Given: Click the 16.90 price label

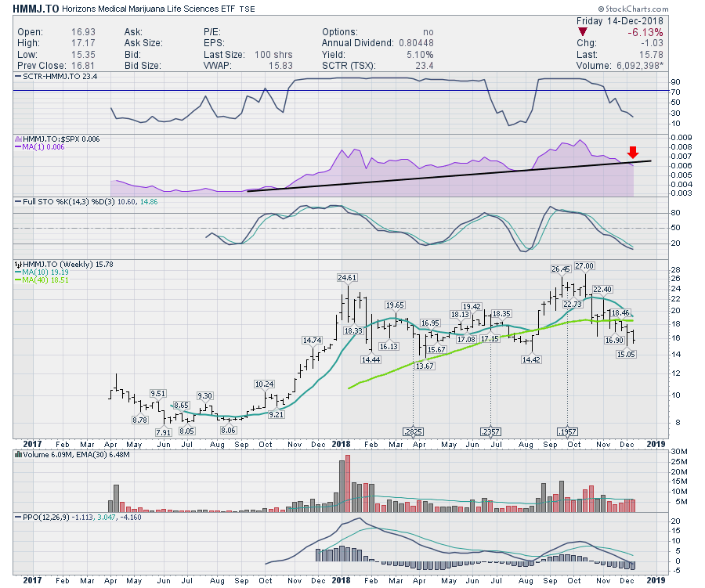Looking at the screenshot, I should point(614,341).
